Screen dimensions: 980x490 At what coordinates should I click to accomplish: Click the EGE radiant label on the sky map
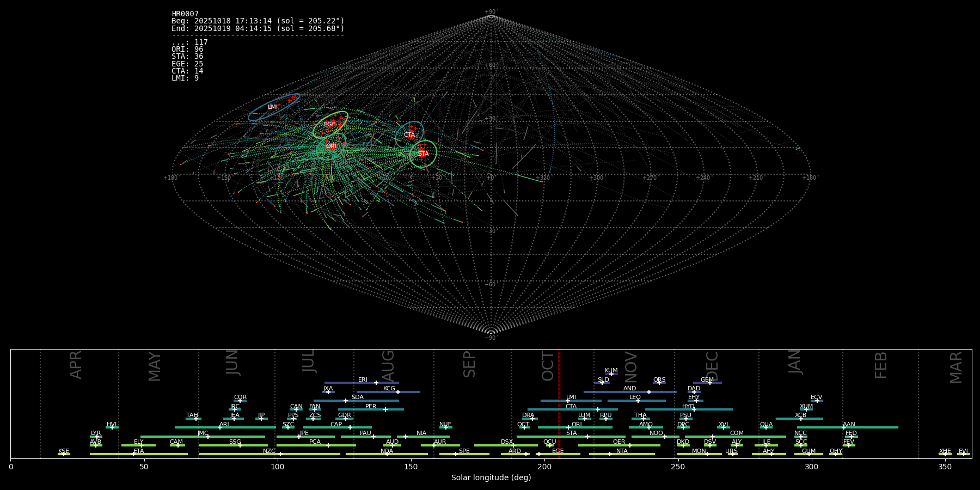(x=330, y=125)
